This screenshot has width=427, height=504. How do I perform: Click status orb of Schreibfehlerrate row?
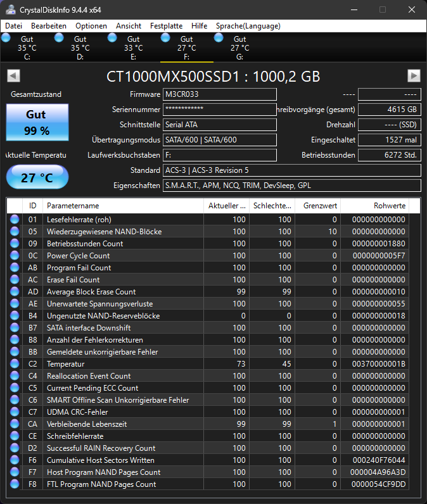tap(15, 436)
